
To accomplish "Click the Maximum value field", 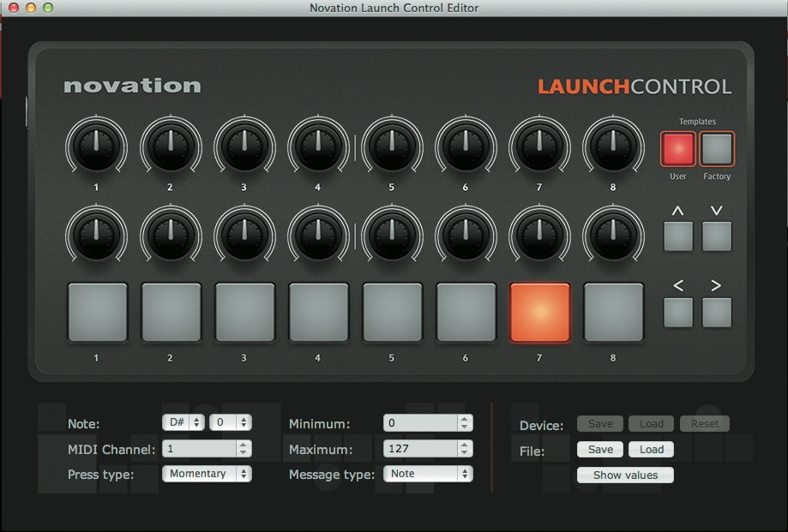I will click(421, 449).
